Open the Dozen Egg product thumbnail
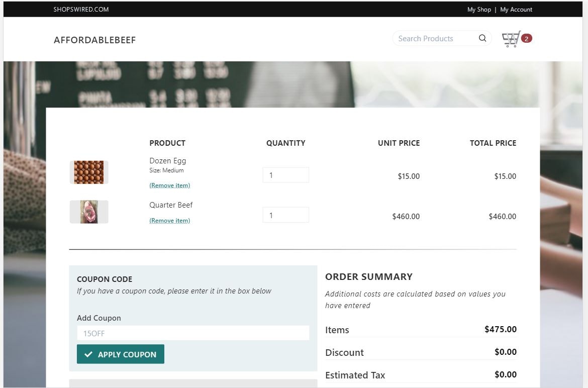Screen dimensions: 588x388 tap(88, 172)
